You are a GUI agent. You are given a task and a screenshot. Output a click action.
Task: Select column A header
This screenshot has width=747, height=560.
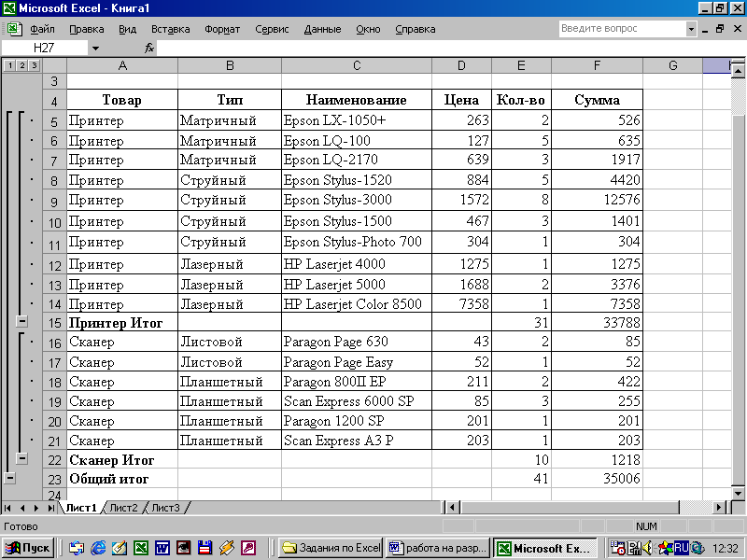point(122,65)
